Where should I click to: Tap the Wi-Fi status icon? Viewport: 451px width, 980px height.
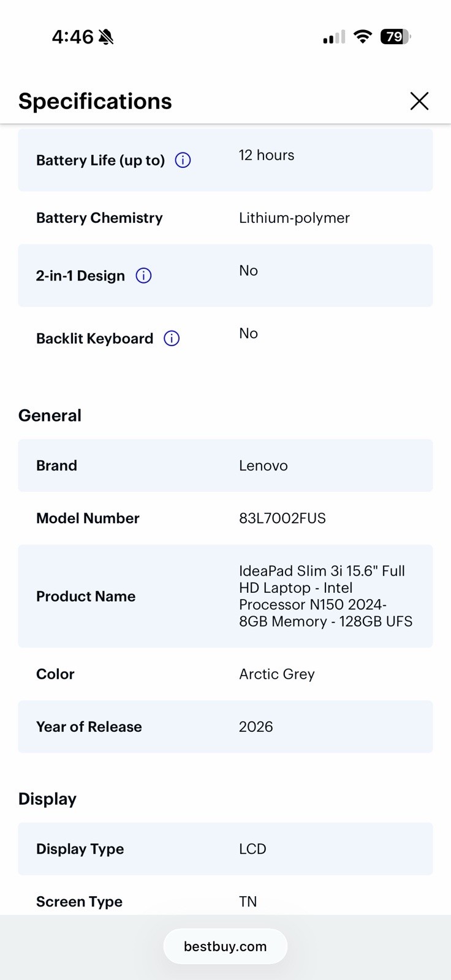click(363, 37)
